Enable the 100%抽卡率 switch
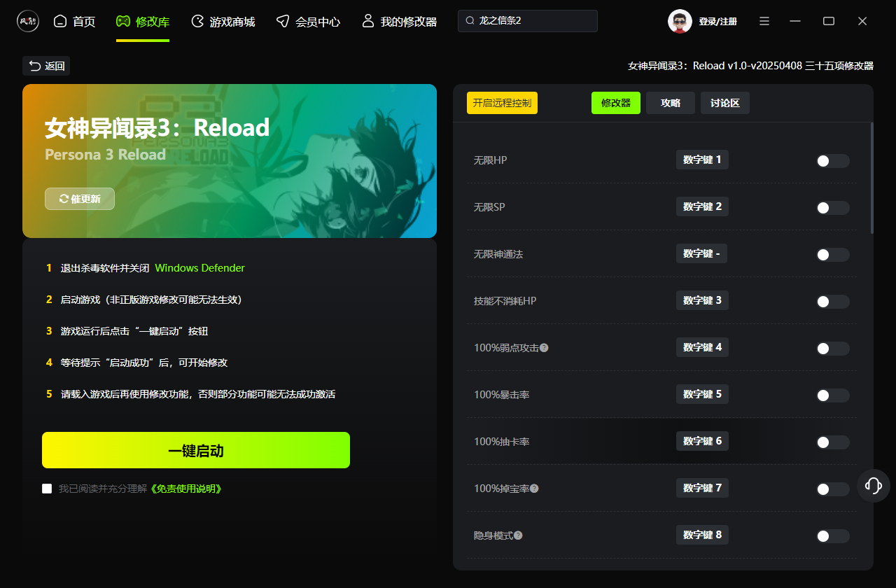The width and height of the screenshot is (896, 588). (833, 442)
